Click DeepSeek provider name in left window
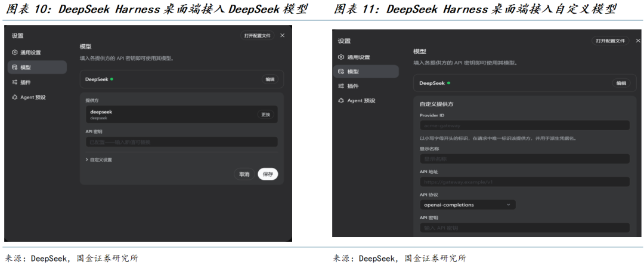Viewport: 644px width, 264px height. [97, 79]
